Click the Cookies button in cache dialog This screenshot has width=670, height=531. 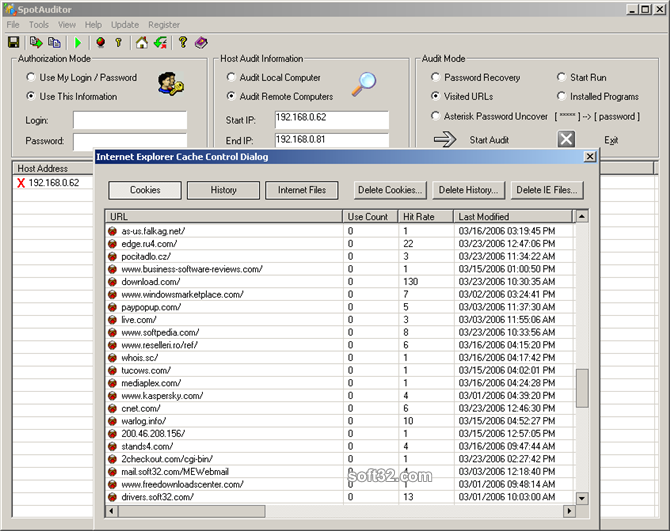tap(145, 190)
